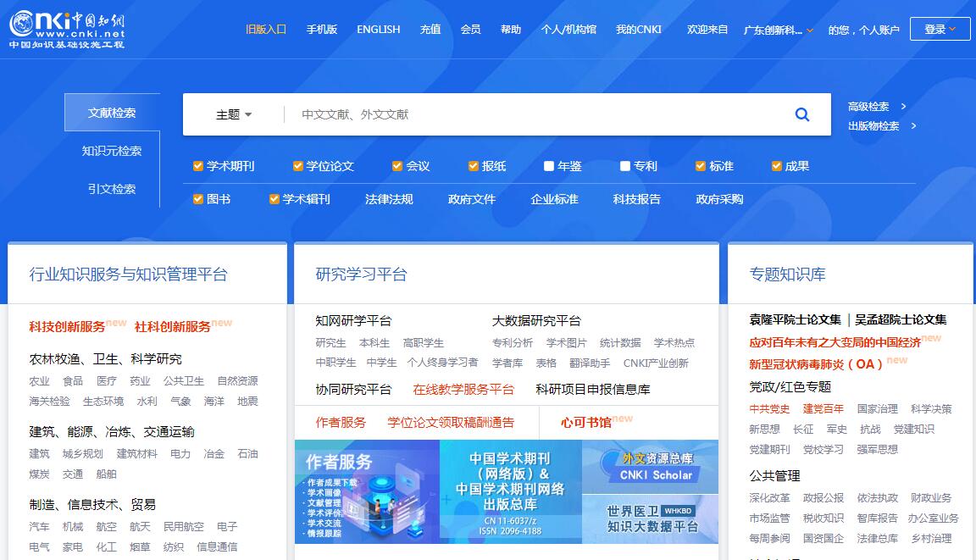
Task: Open the 世界医卫知识大数据平台 banner
Action: (x=651, y=519)
